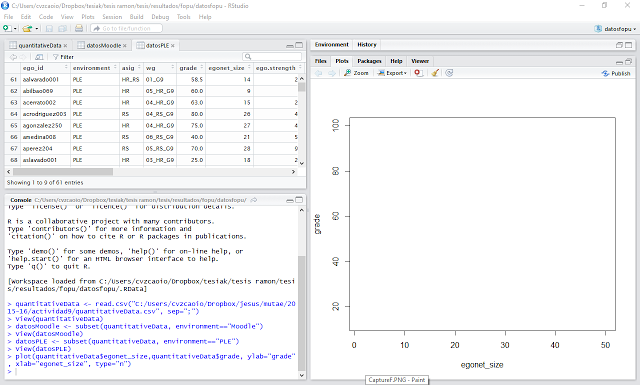Sort by the ego_id column header

pyautogui.click(x=44, y=68)
